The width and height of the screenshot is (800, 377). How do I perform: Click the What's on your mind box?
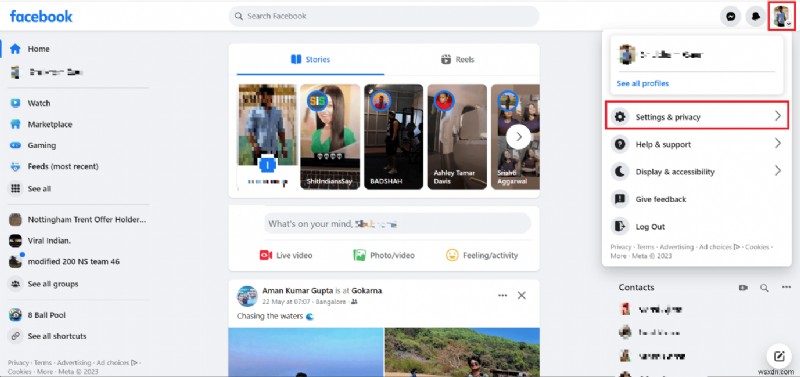click(x=397, y=223)
